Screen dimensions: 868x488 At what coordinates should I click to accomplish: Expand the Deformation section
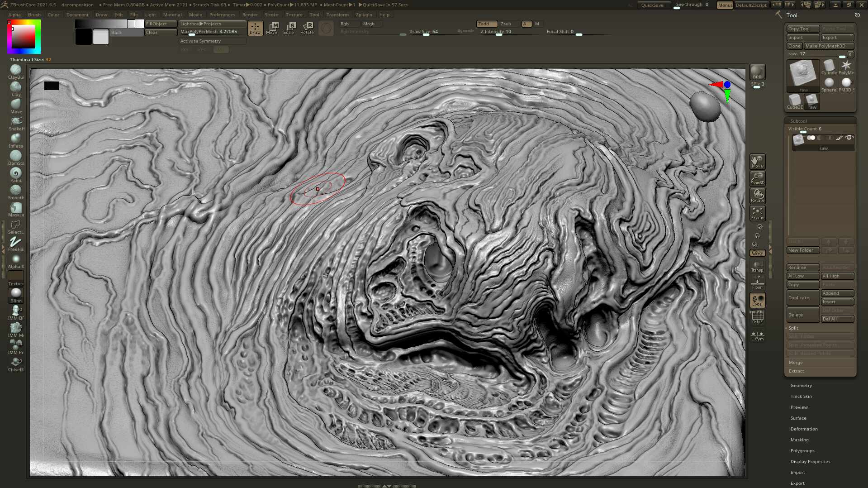tap(804, 429)
